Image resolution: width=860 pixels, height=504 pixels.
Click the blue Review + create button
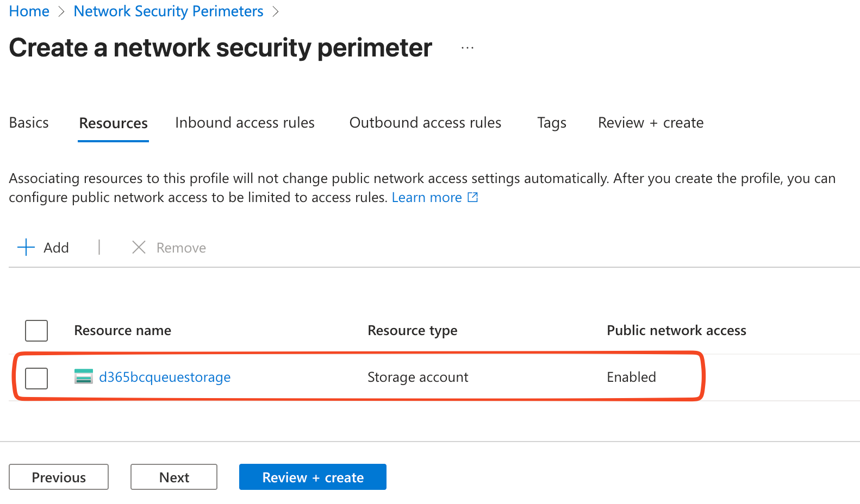313,477
